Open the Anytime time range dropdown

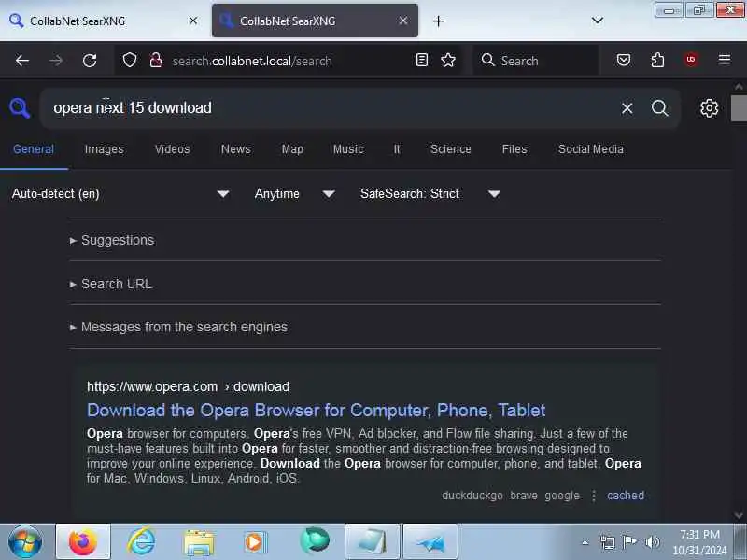coord(294,194)
